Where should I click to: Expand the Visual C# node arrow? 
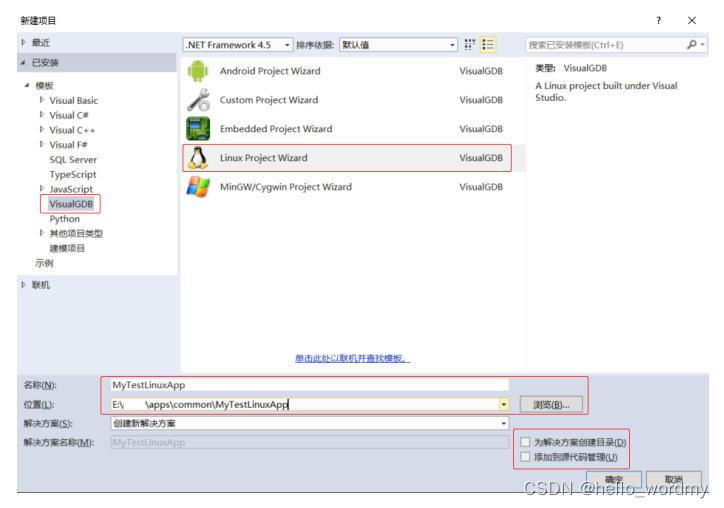tap(42, 115)
